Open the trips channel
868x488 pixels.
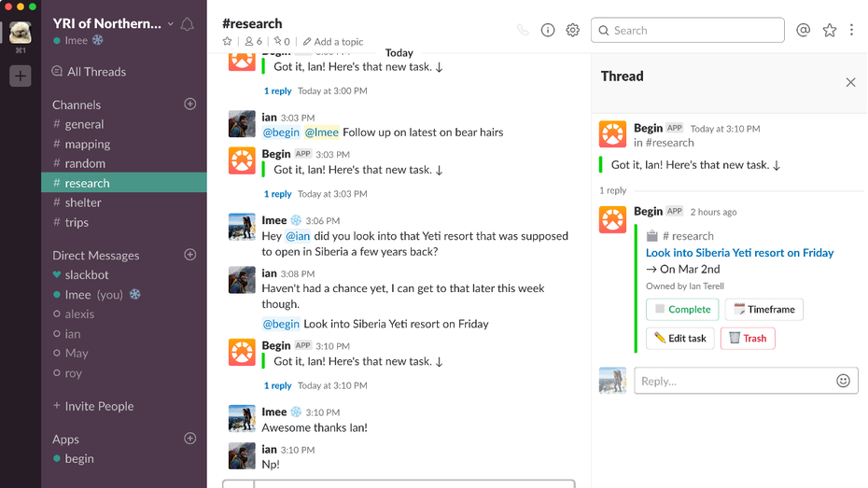coord(124,222)
